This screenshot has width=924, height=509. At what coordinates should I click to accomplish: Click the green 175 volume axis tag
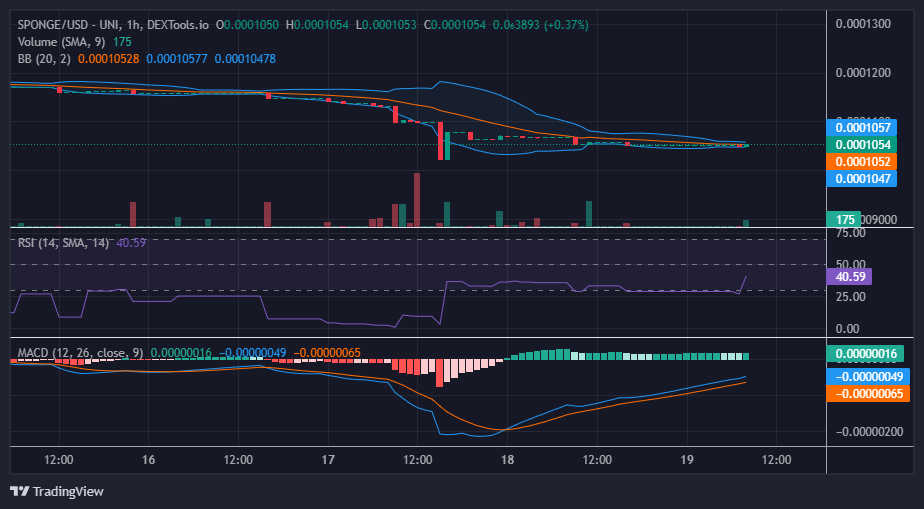(843, 220)
